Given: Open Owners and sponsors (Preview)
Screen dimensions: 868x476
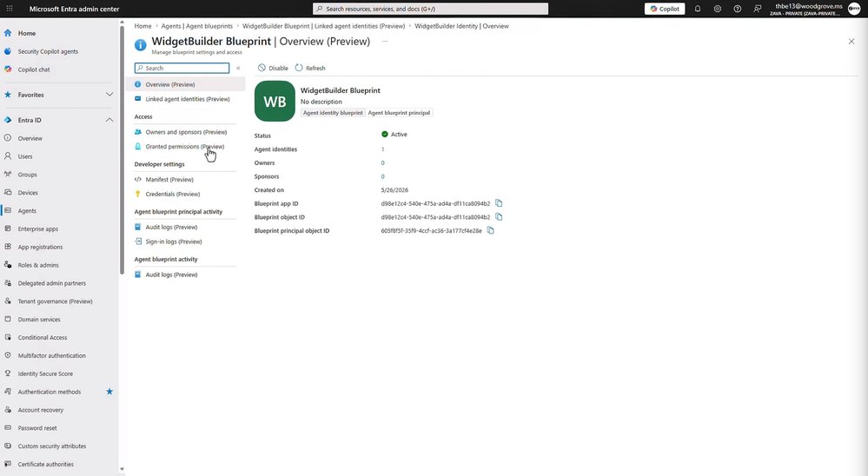Looking at the screenshot, I should click(185, 132).
